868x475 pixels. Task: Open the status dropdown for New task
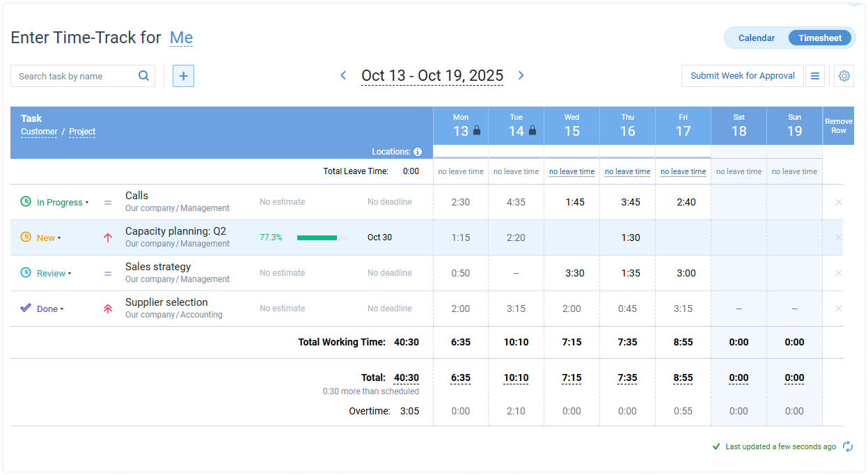pyautogui.click(x=58, y=238)
